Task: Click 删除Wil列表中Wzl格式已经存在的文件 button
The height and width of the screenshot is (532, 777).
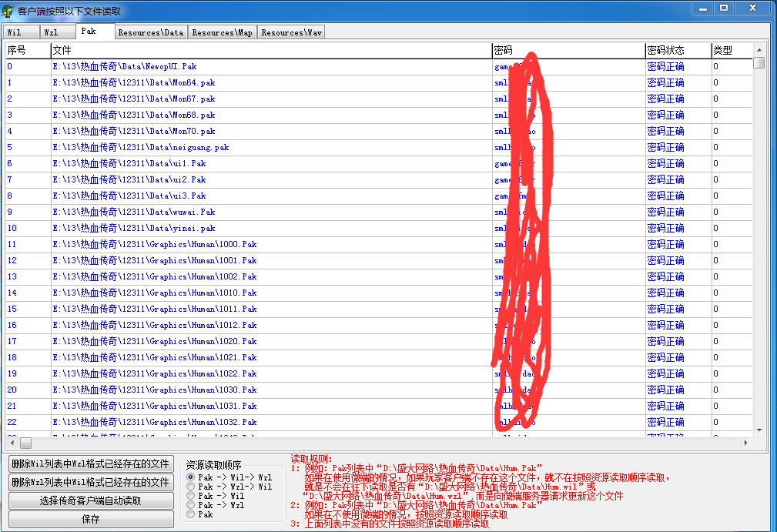Action: (91, 464)
